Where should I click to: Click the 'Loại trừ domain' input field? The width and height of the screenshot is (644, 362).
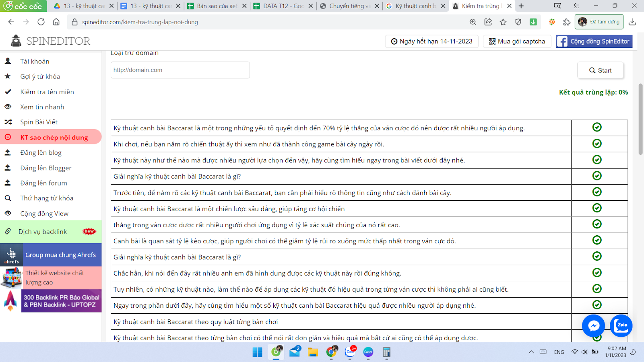[180, 70]
